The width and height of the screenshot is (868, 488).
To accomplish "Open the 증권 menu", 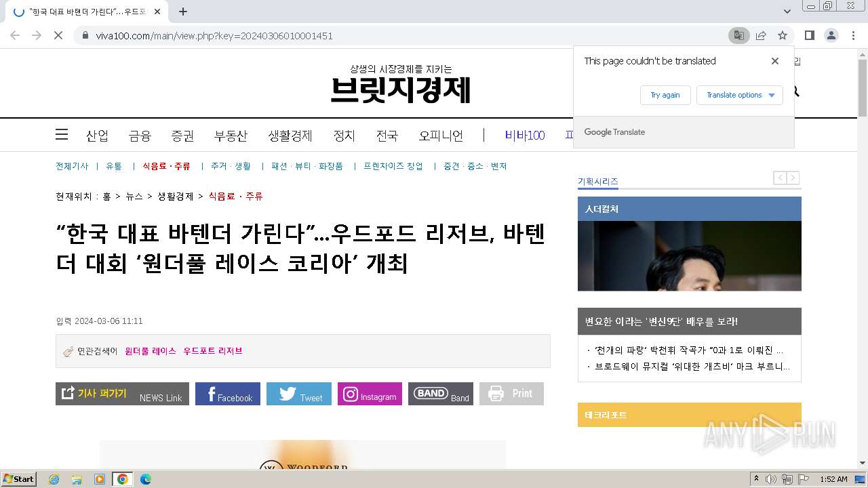I will tap(182, 136).
